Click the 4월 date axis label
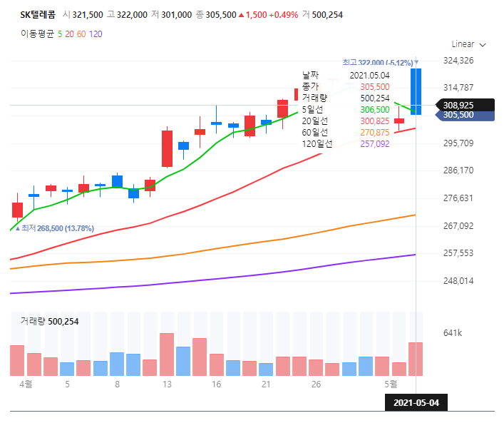Viewport: 504px width, 423px height. pyautogui.click(x=26, y=384)
